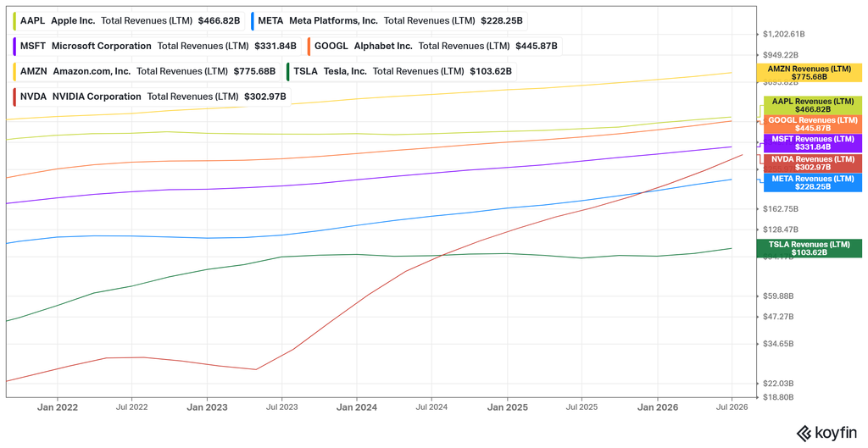Click the red NVDA legend color marker
868x448 pixels.
pos(14,97)
